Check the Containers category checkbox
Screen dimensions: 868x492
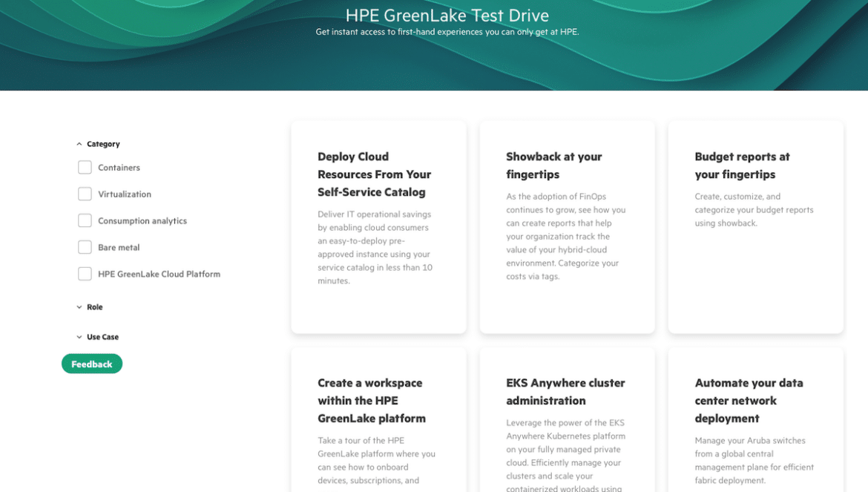(x=85, y=167)
